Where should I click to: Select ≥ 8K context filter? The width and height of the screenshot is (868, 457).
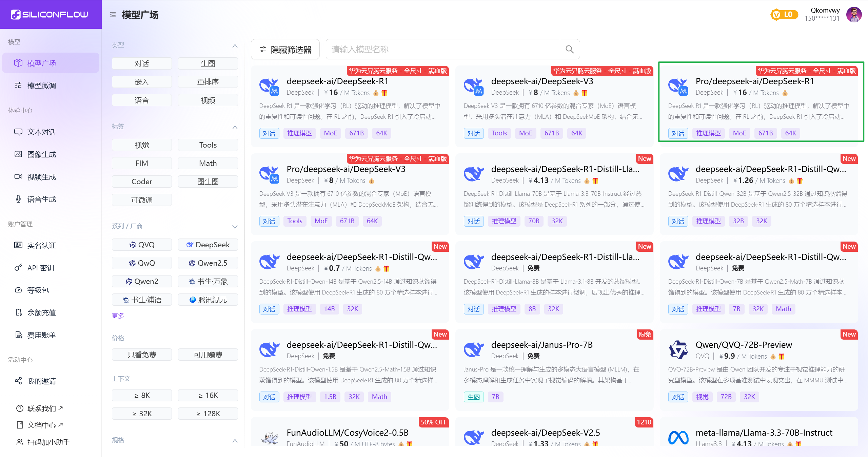point(142,396)
